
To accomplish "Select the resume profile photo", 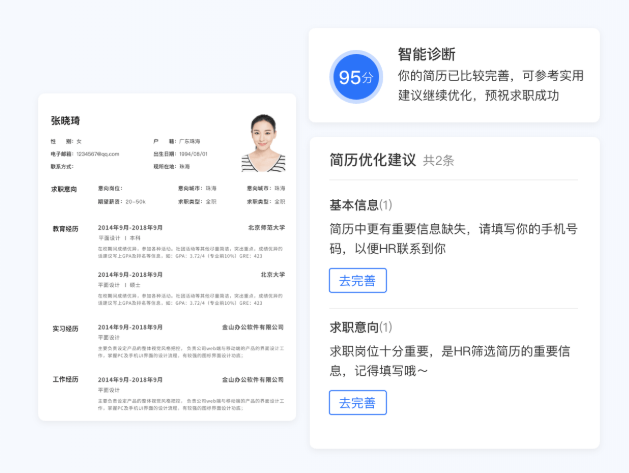I will pos(263,143).
